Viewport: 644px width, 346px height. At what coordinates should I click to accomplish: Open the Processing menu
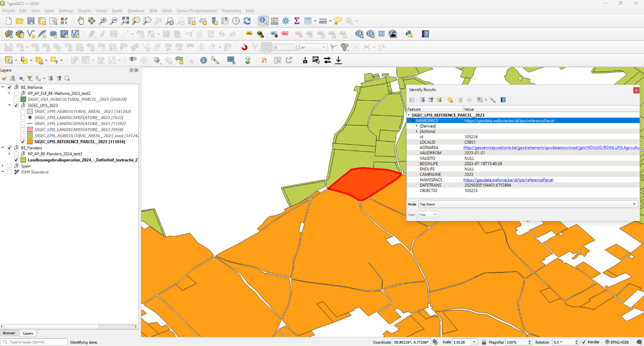tap(231, 11)
